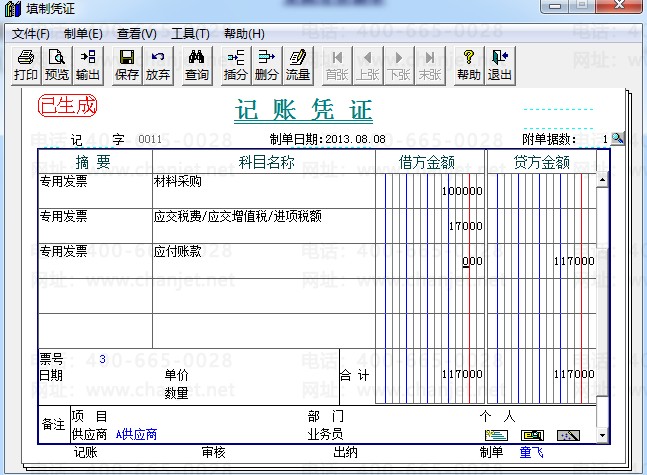The image size is (647, 475).
Task: Click preparer name 童飞
Action: point(531,452)
